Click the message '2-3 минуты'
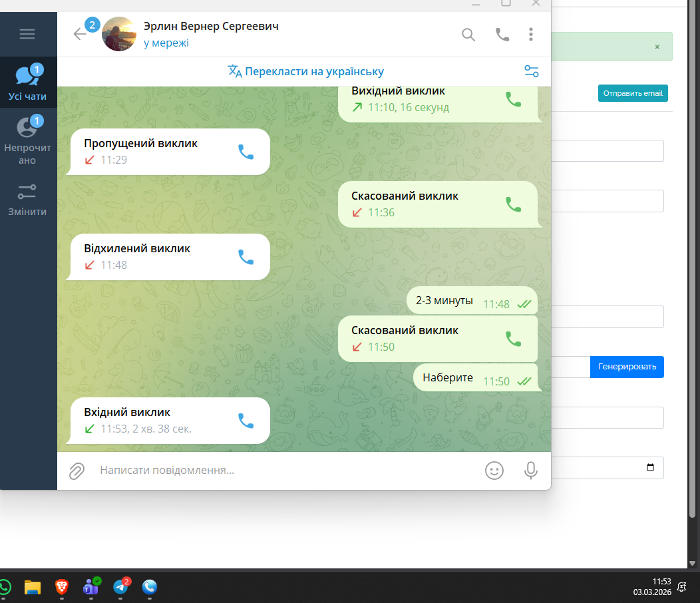700x603 pixels. point(472,301)
